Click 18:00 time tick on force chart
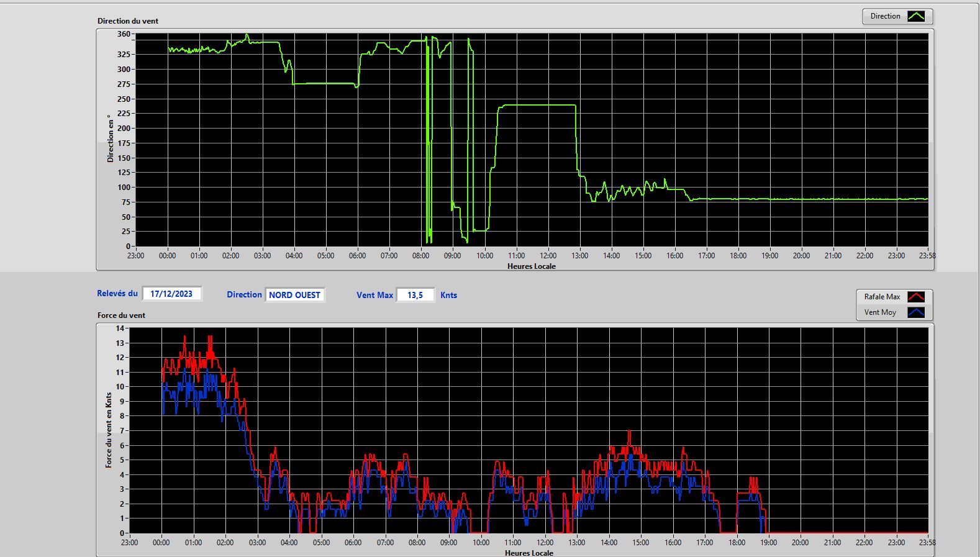The height and width of the screenshot is (557, 980). 737,542
